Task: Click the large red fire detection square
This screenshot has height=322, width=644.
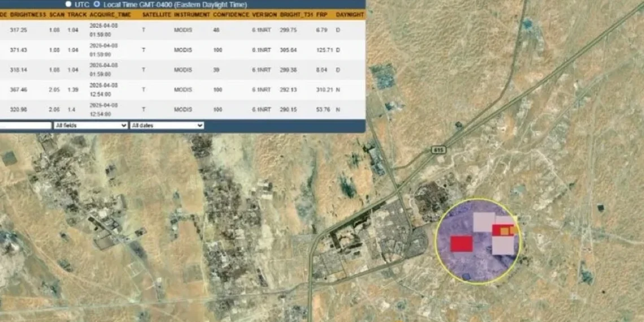Action: point(462,243)
